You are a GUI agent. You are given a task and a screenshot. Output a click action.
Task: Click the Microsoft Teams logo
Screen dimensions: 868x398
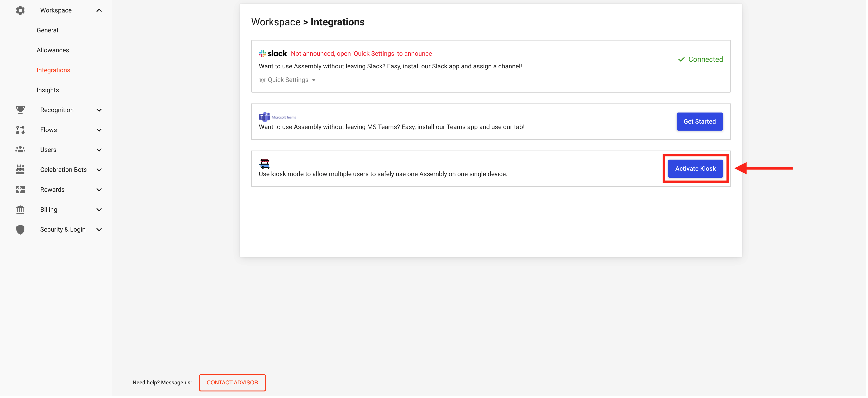click(277, 117)
